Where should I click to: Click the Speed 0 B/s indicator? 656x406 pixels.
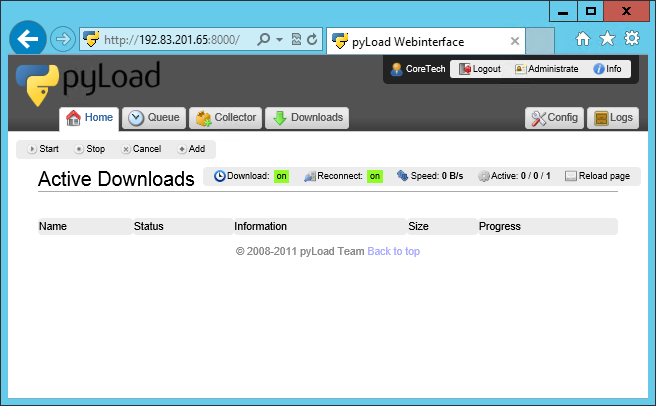(430, 176)
